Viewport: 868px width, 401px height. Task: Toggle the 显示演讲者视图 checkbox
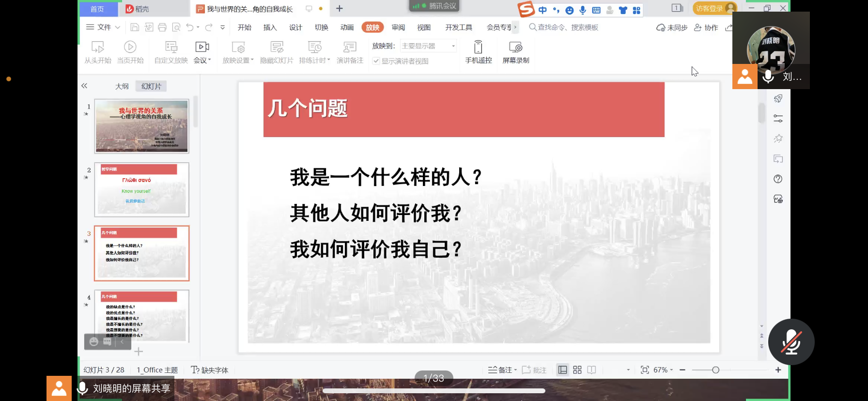(x=376, y=61)
